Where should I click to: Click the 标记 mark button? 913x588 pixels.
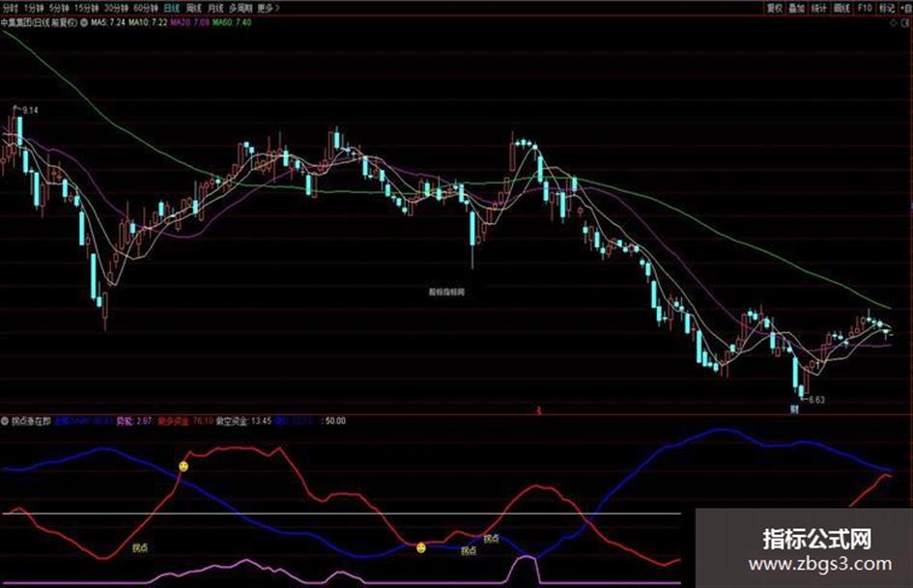pos(886,8)
